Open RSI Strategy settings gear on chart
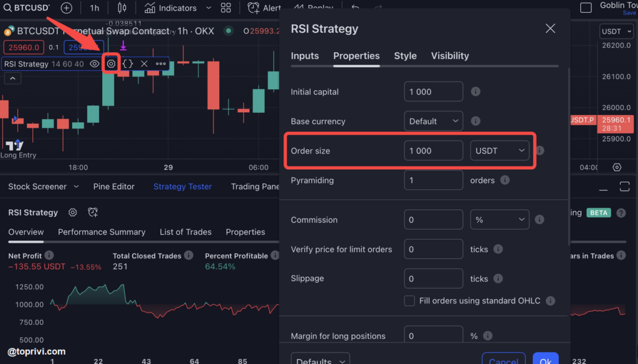This screenshot has height=364, width=638. [x=111, y=64]
